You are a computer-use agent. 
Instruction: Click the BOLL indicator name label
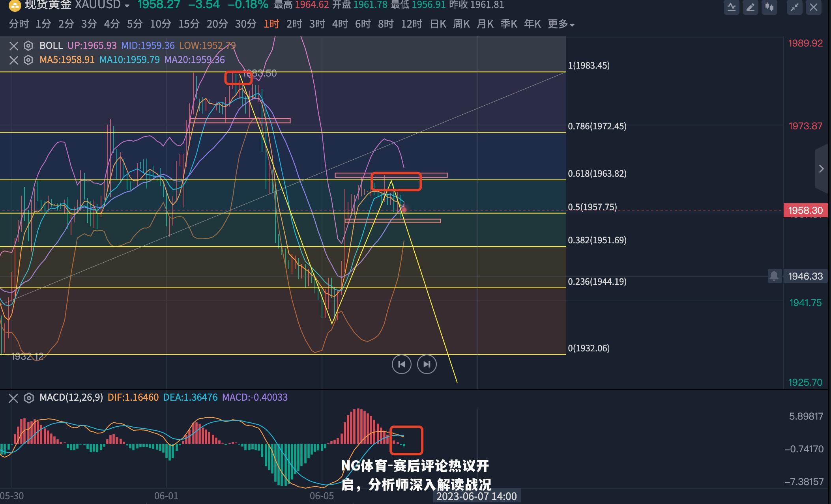click(x=51, y=46)
